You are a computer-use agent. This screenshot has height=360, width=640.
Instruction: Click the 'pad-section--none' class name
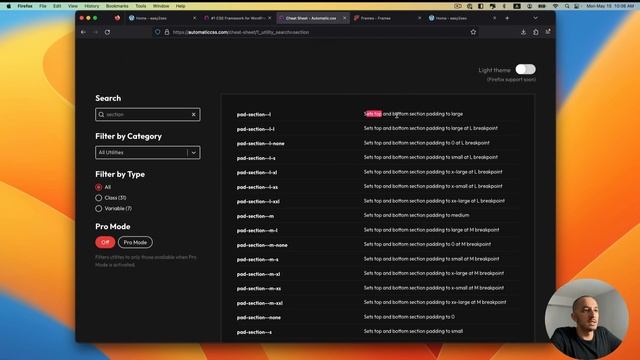[x=258, y=318]
